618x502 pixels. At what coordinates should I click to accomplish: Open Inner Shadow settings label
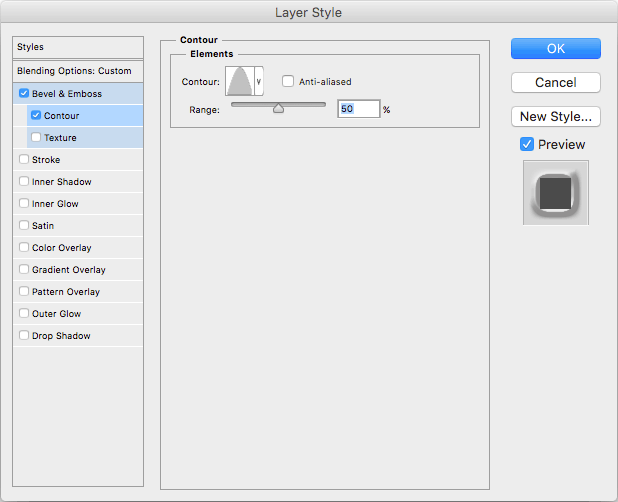pyautogui.click(x=61, y=182)
